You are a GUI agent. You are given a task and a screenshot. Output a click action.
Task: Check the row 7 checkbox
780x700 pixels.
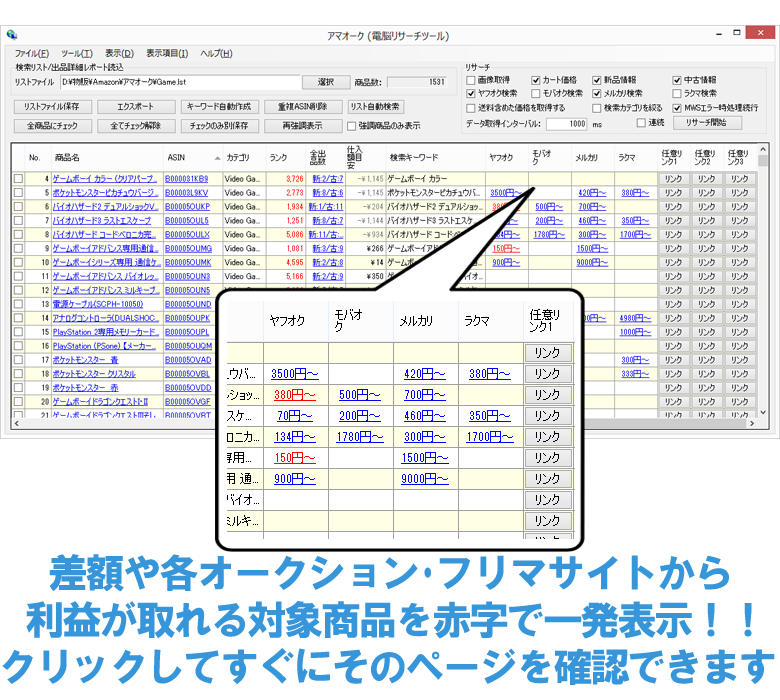pos(18,220)
